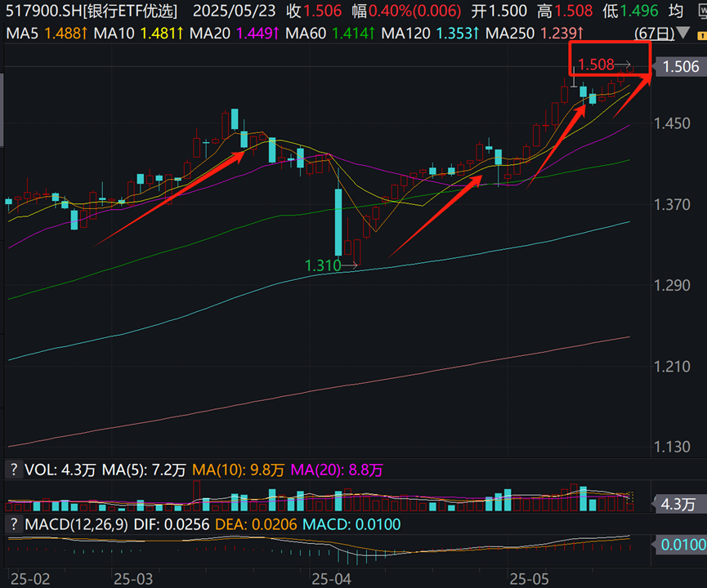Click the 0.0100 MACD value tag

point(680,545)
